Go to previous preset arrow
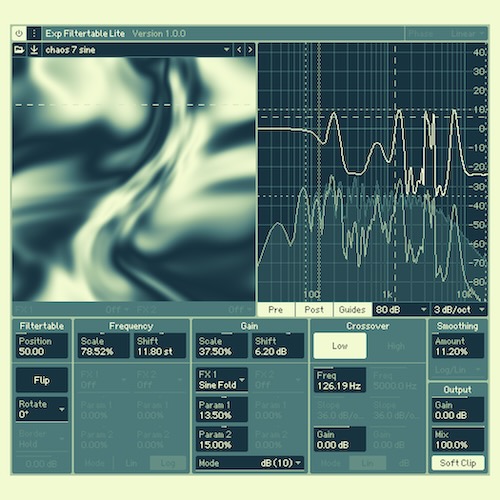 (x=239, y=50)
